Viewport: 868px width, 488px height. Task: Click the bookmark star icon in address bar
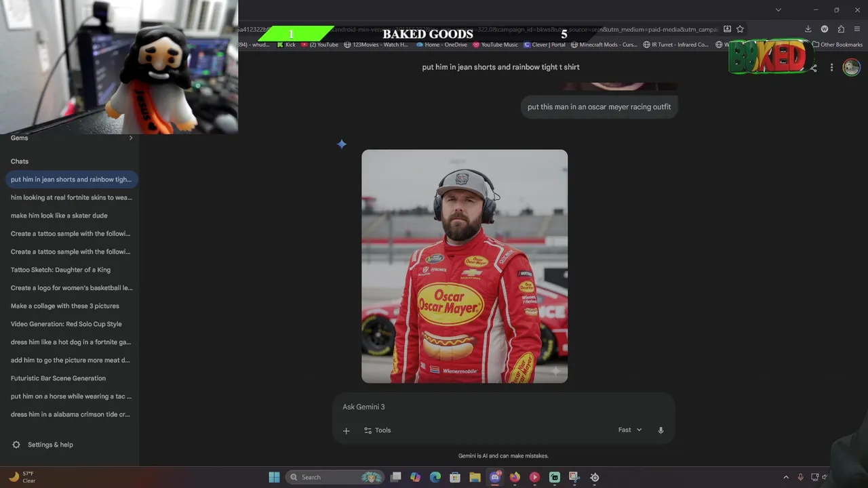[740, 29]
